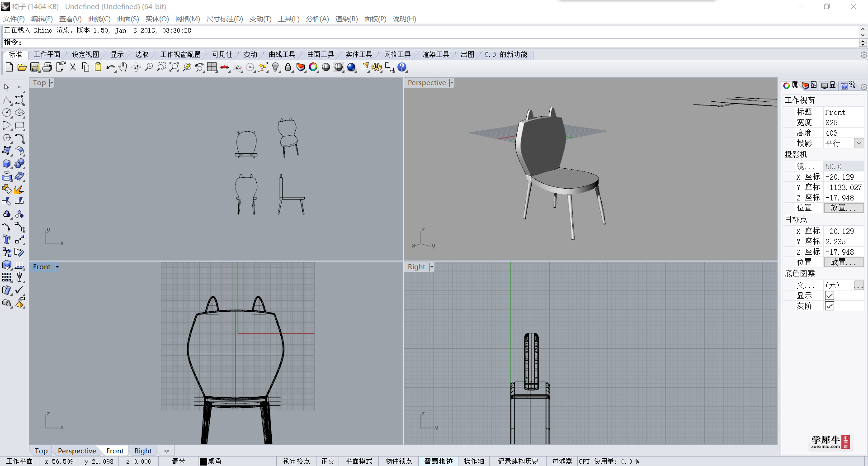The image size is (868, 466).
Task: Click the 标题 Front value field
Action: coord(844,112)
